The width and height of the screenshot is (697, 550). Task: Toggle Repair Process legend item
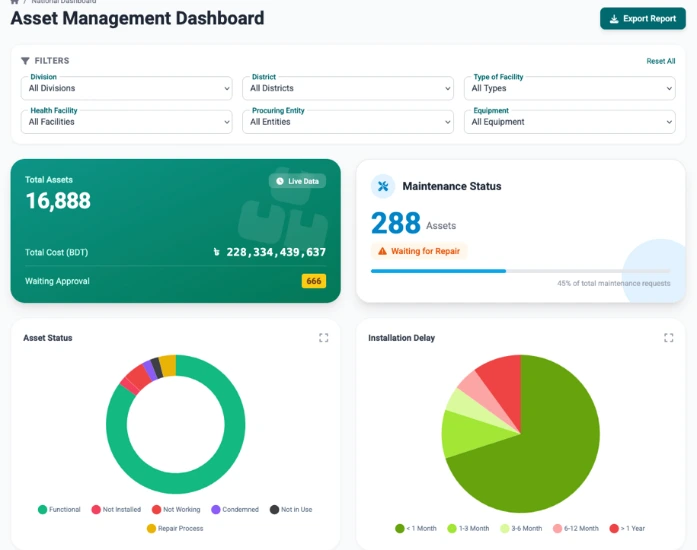tap(175, 529)
